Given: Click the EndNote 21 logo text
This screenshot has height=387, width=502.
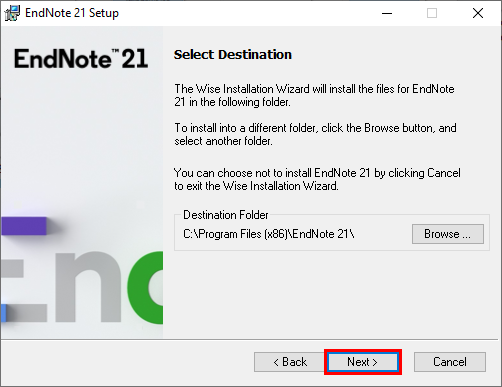Looking at the screenshot, I should click(81, 59).
